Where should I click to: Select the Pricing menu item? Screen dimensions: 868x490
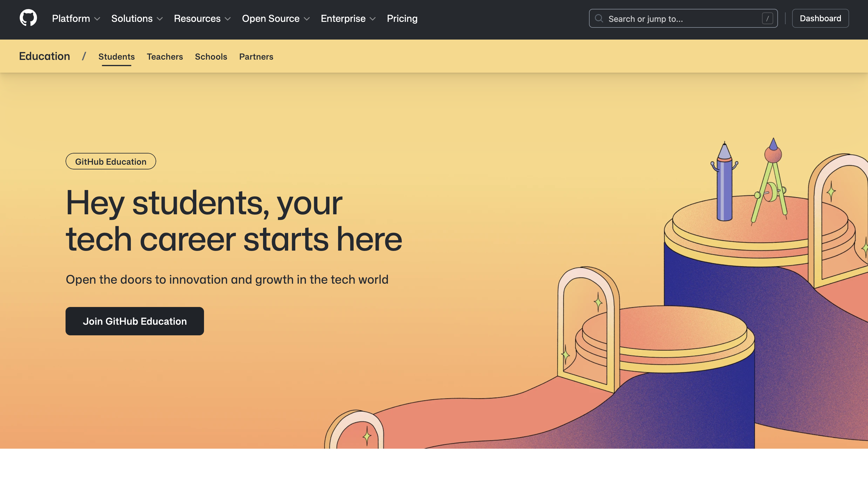402,19
